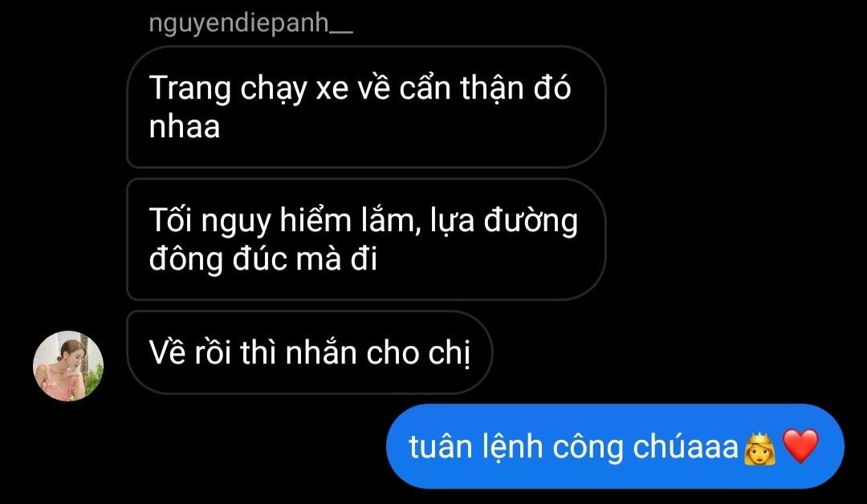Click the red heart emoji in the reply
The width and height of the screenshot is (867, 504).
coord(800,446)
